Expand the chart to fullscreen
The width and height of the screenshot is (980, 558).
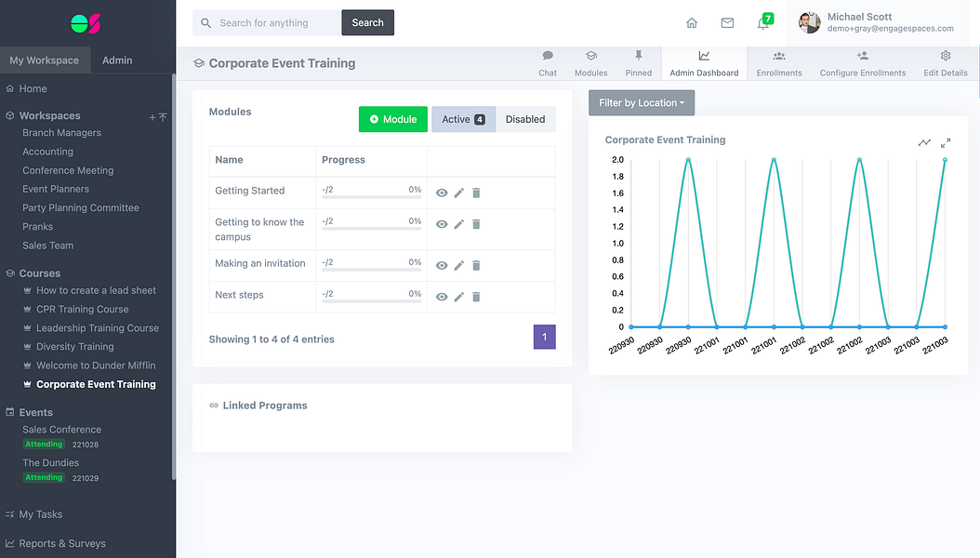click(x=946, y=143)
